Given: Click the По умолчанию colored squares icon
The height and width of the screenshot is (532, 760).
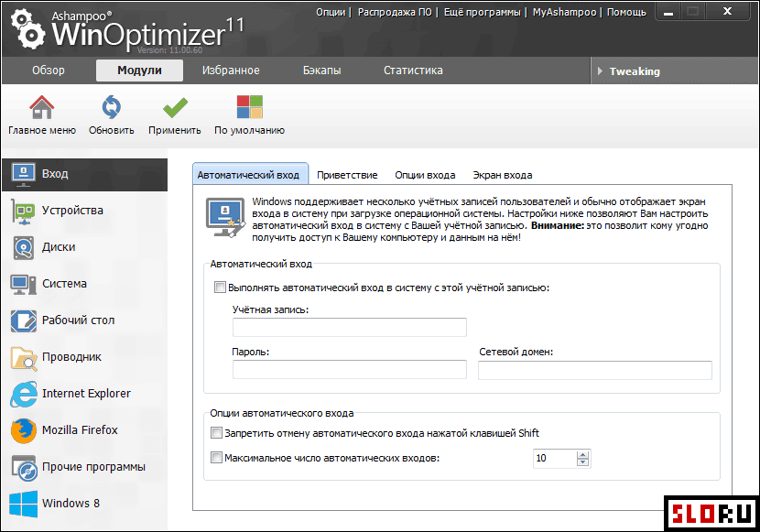Looking at the screenshot, I should coord(250,106).
